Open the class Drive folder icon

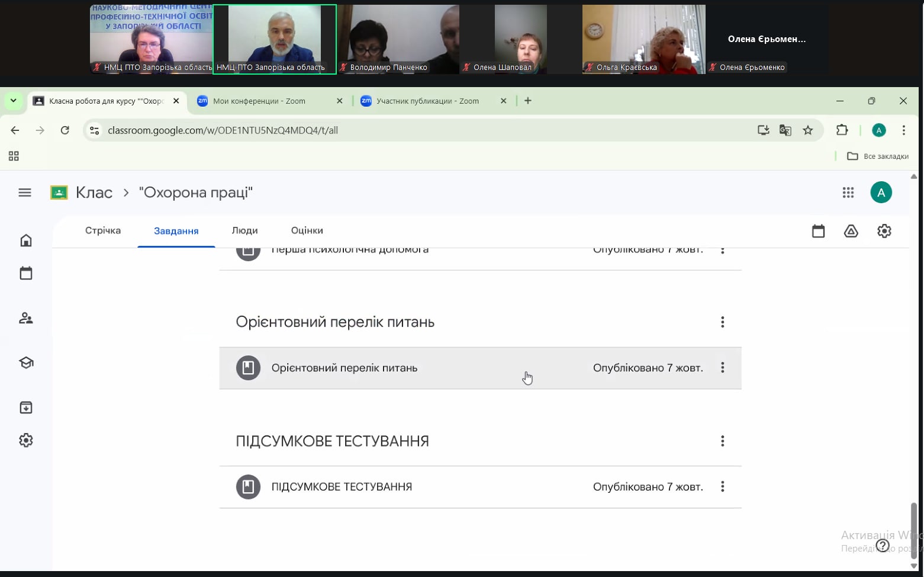tap(851, 231)
